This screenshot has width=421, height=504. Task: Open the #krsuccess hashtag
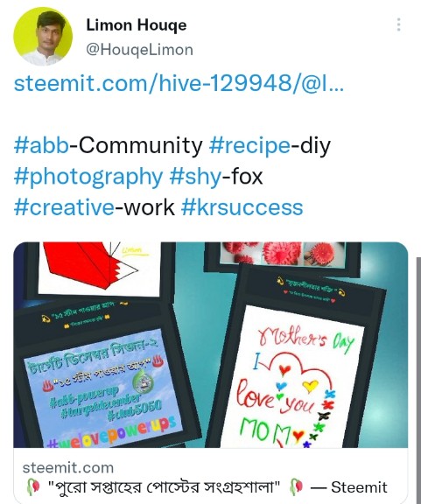pos(242,207)
